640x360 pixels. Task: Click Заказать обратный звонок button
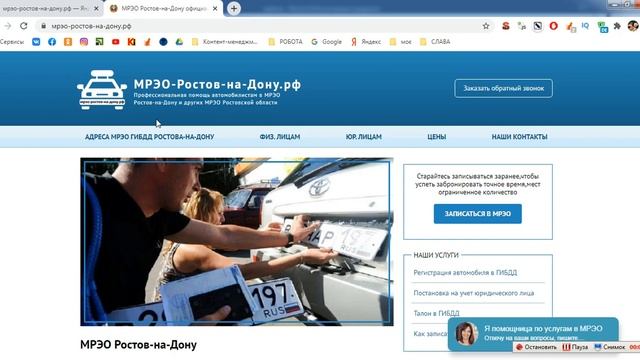[x=503, y=88]
